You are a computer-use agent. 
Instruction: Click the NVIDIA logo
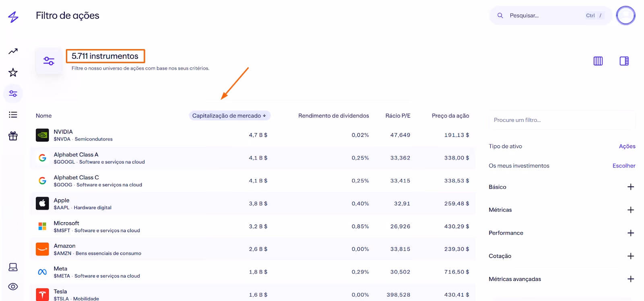[42, 135]
